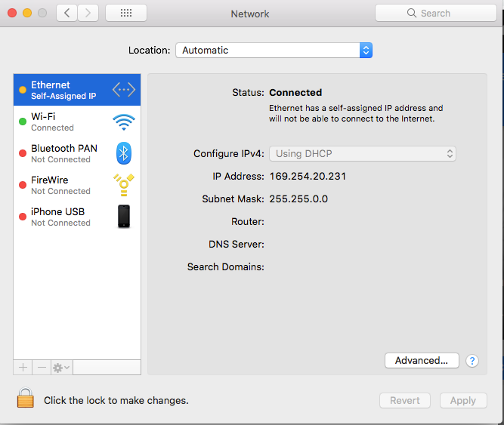
Task: Click the Bluetooth PAN icon
Action: pyautogui.click(x=124, y=153)
